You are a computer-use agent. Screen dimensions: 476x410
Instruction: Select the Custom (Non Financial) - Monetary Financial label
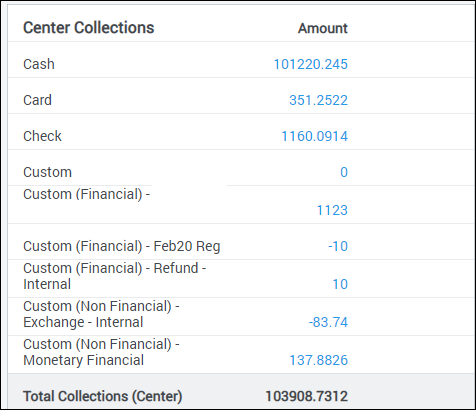tap(101, 352)
